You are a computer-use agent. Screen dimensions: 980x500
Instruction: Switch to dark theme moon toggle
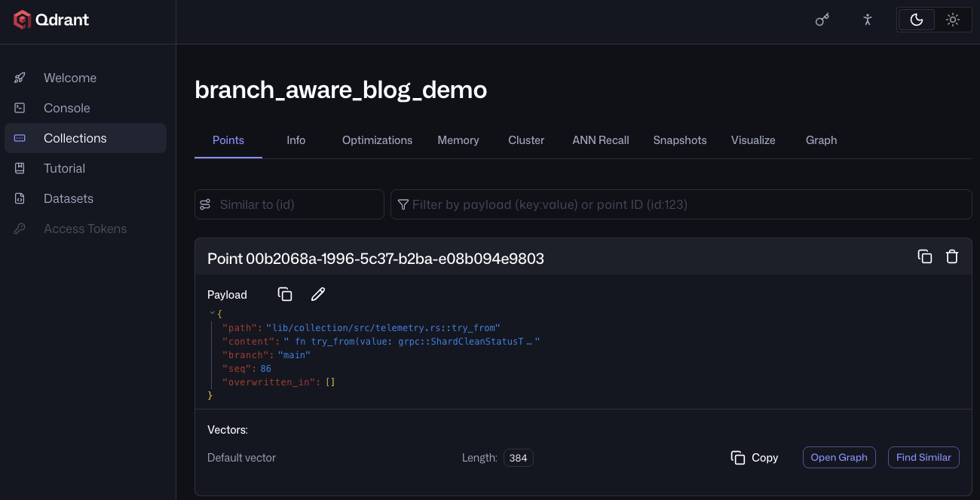[917, 20]
